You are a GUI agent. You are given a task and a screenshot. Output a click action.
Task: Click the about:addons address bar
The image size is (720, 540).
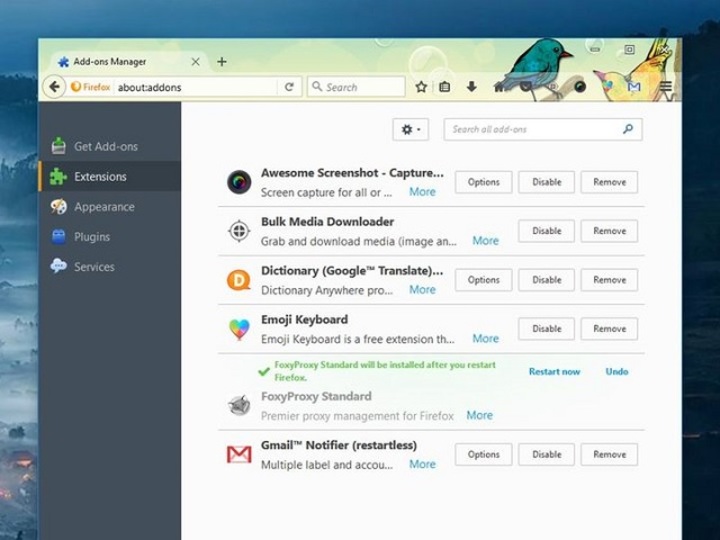pos(195,87)
